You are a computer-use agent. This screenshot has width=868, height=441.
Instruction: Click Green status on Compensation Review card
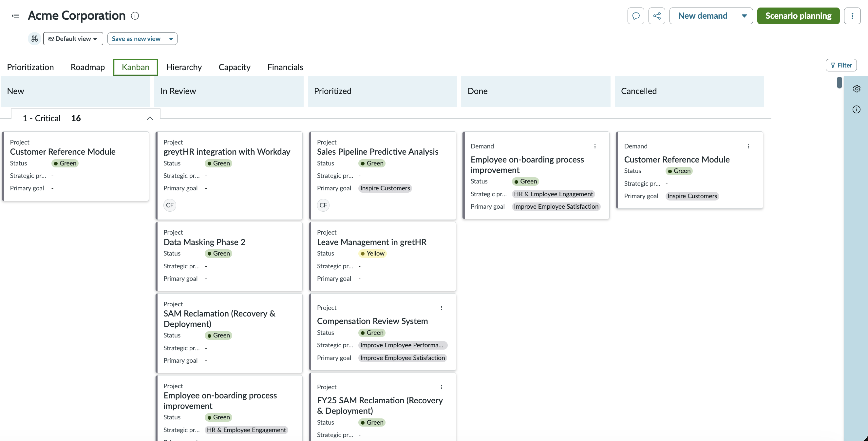[x=372, y=333]
